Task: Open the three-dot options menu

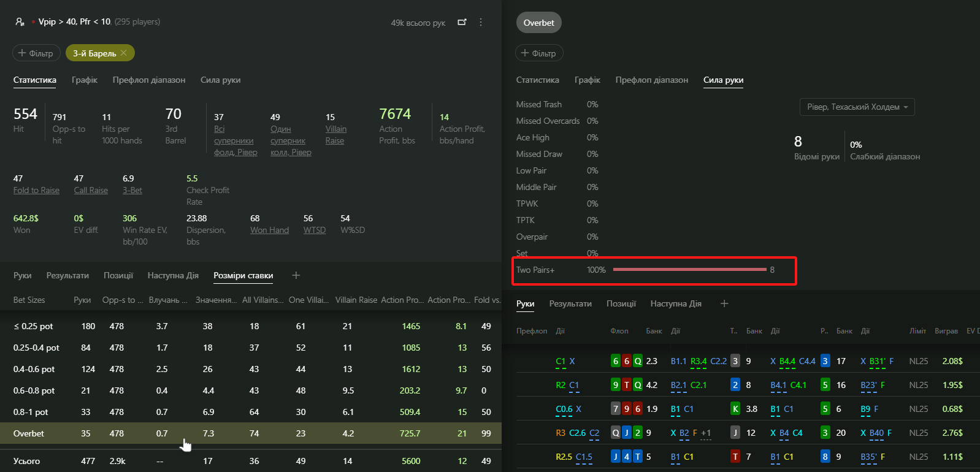Action: (x=481, y=22)
